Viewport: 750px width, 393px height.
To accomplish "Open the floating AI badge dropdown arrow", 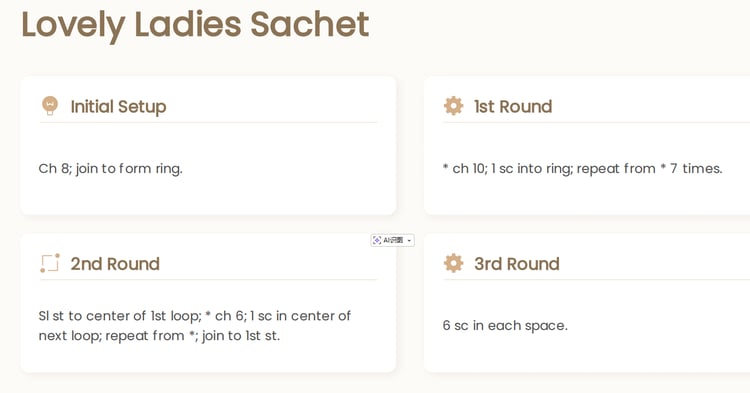I will point(409,240).
